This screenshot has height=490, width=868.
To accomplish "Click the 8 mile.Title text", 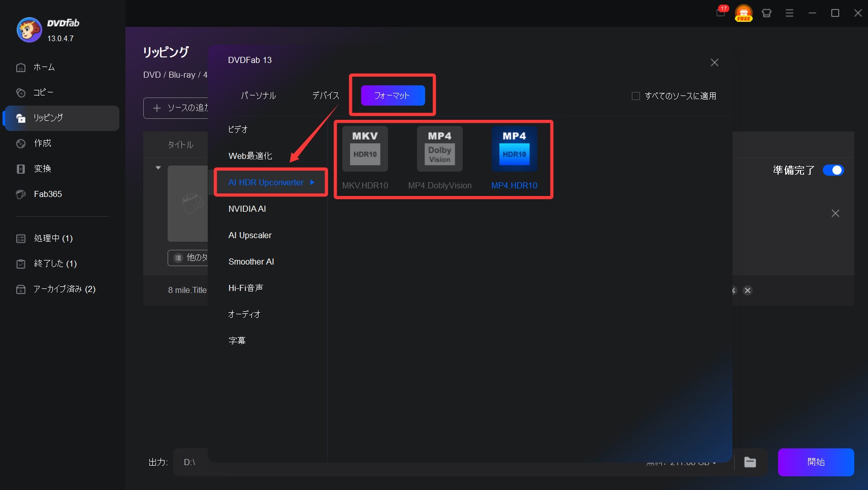I will [x=187, y=290].
